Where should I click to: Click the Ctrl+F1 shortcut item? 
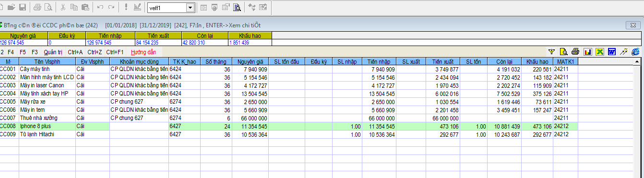pos(115,52)
